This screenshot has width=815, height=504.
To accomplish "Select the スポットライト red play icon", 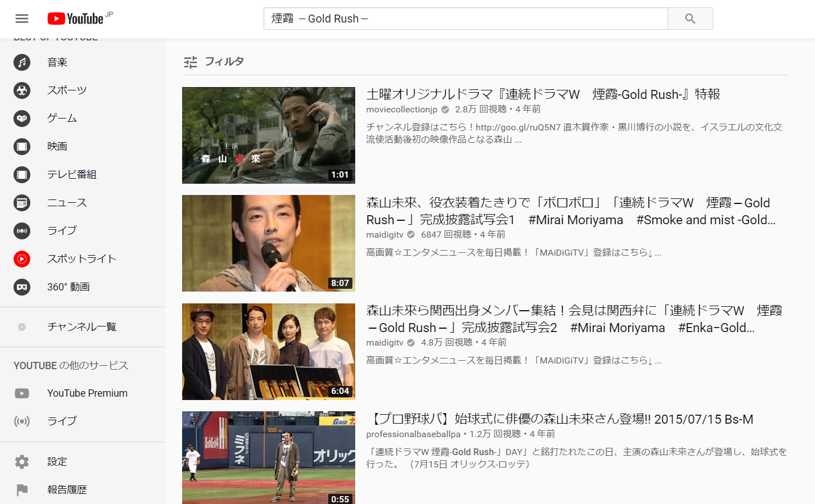I will [x=22, y=258].
